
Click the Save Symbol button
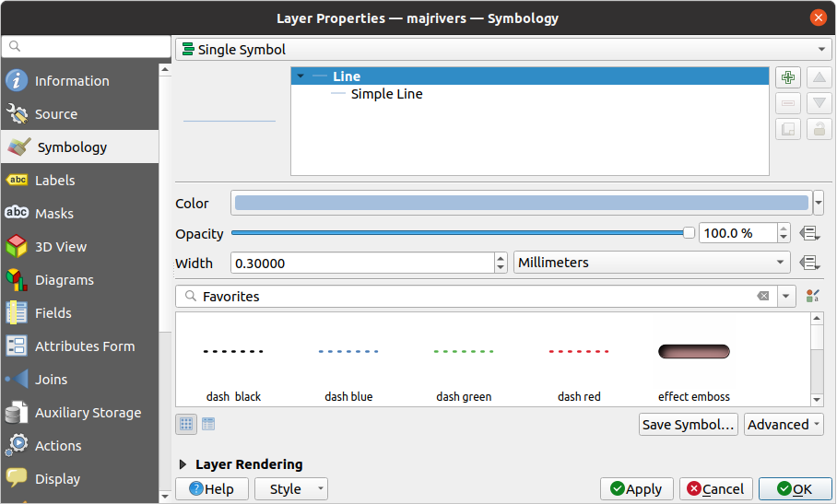pyautogui.click(x=689, y=424)
